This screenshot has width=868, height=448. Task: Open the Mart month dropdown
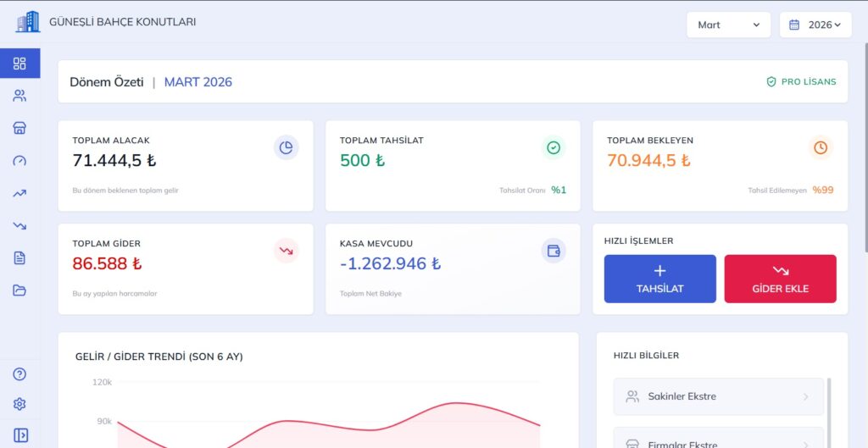(x=728, y=25)
